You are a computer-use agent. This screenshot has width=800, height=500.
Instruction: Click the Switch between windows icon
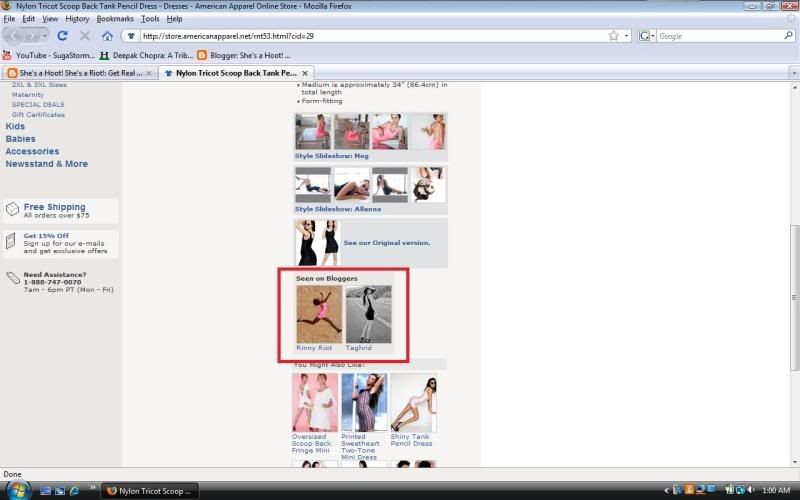60,491
